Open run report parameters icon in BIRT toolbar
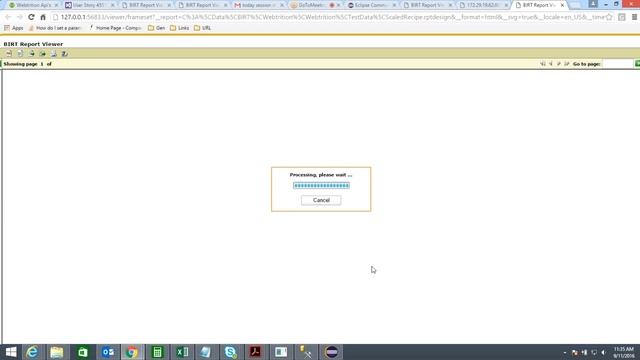This screenshot has height=360, width=640. (20, 54)
